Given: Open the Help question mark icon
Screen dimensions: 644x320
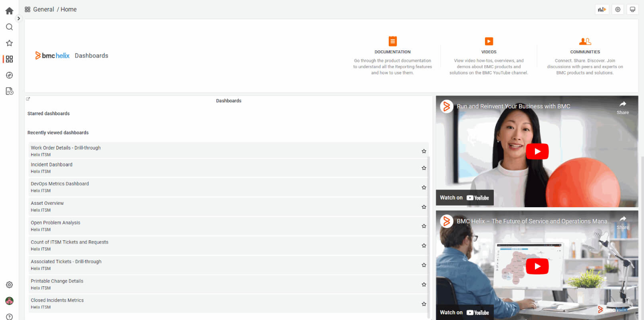Looking at the screenshot, I should 9,317.
